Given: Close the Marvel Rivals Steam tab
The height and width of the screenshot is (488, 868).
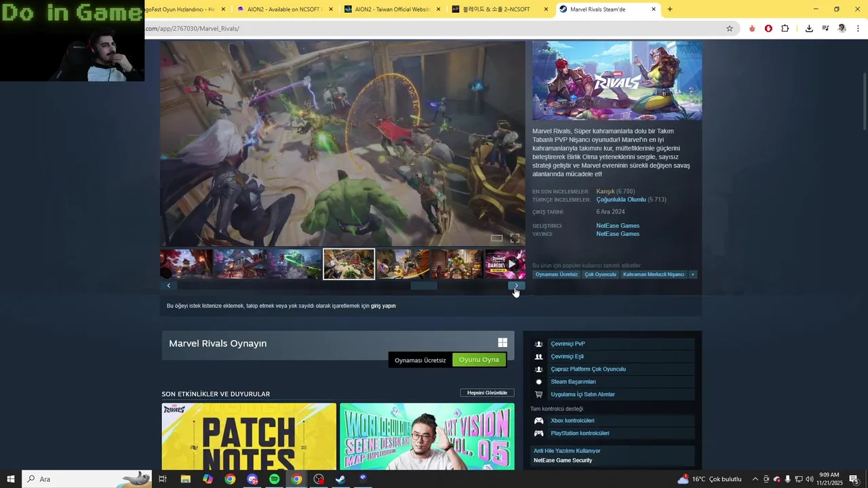Looking at the screenshot, I should (x=654, y=9).
